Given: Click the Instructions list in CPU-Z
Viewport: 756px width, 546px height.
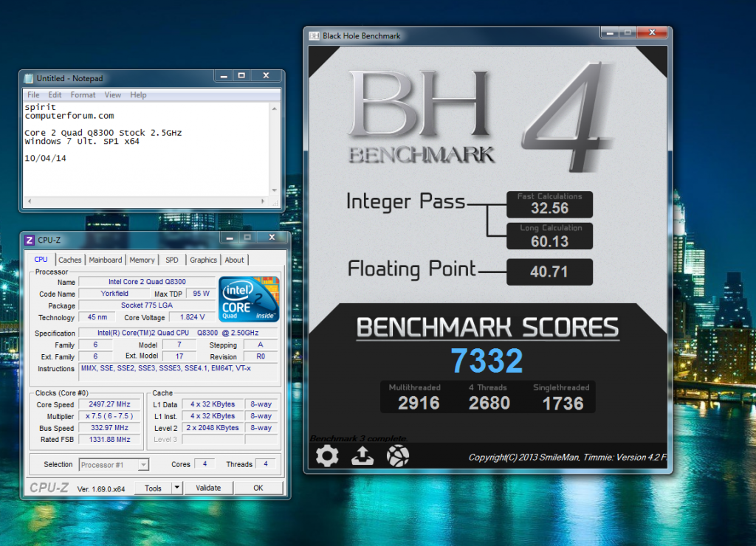Looking at the screenshot, I should point(179,373).
